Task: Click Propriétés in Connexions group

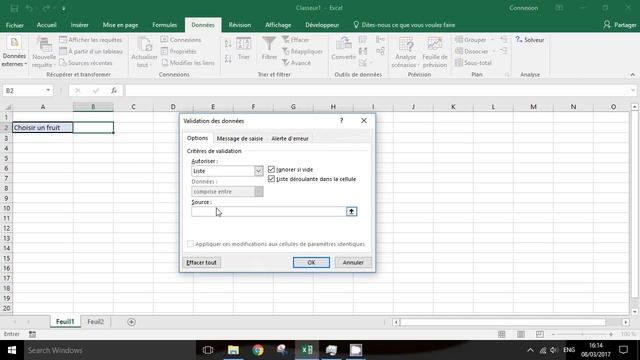Action: (178, 51)
